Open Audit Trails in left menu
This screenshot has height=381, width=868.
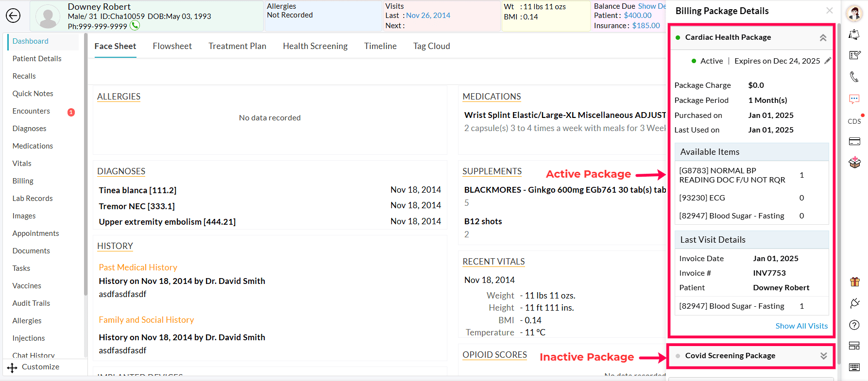coord(31,303)
